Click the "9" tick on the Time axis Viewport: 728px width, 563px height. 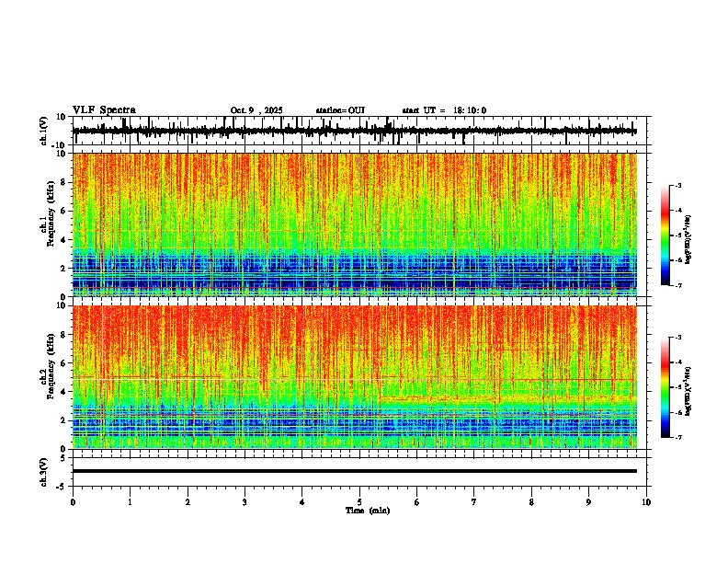pos(588,502)
